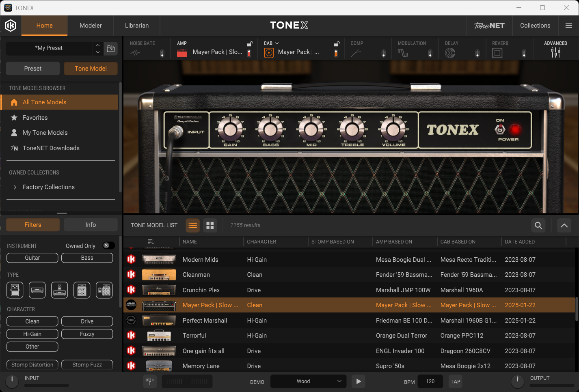Click the CAB speaker icon
This screenshot has width=579, height=392.
(x=269, y=53)
